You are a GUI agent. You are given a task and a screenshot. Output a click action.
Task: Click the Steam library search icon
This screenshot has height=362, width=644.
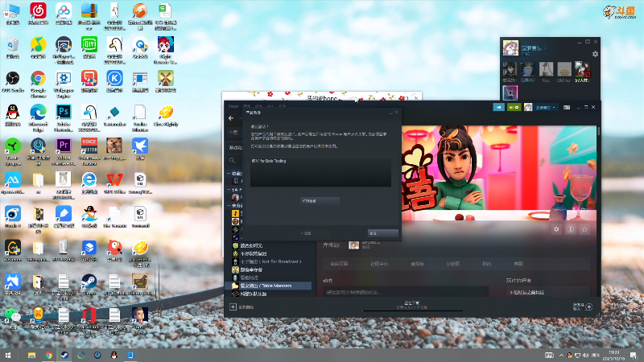pos(232,160)
